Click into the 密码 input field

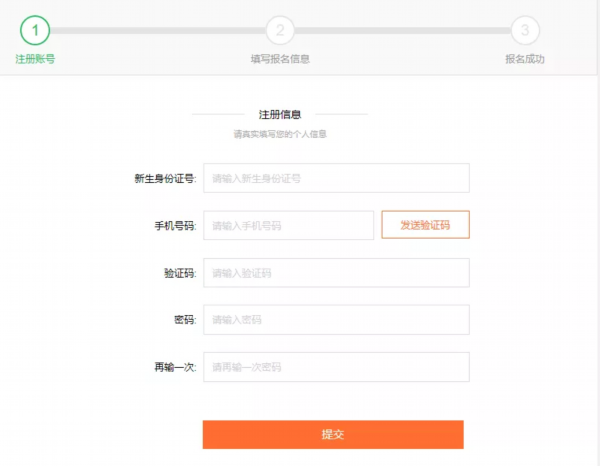(336, 319)
